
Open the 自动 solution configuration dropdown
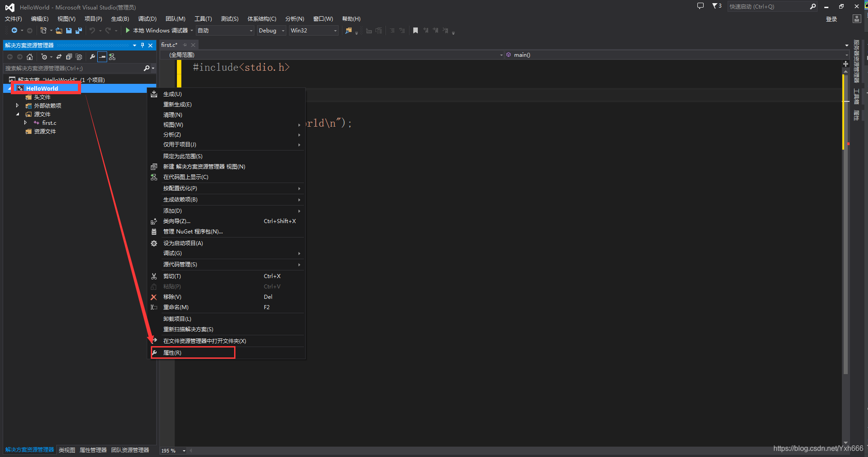click(x=225, y=30)
